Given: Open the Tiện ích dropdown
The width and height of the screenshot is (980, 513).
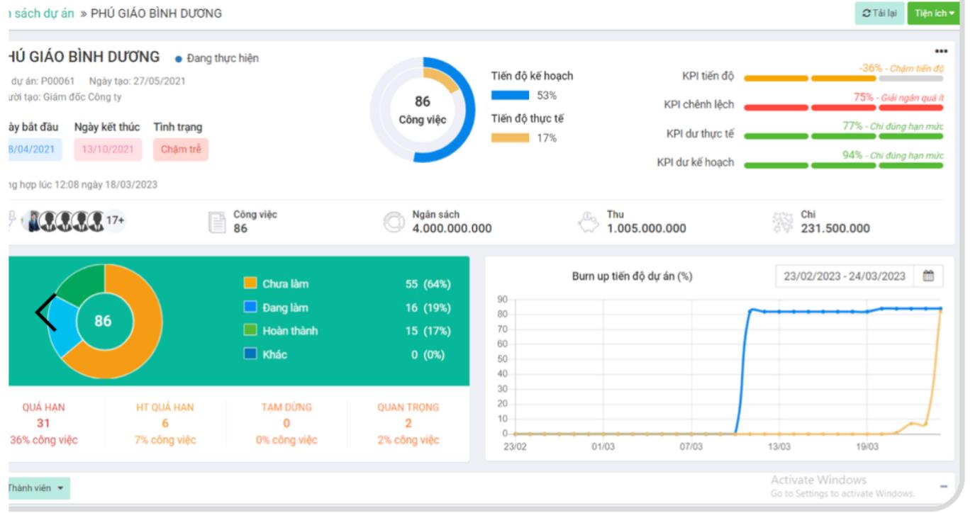Looking at the screenshot, I should pos(933,13).
